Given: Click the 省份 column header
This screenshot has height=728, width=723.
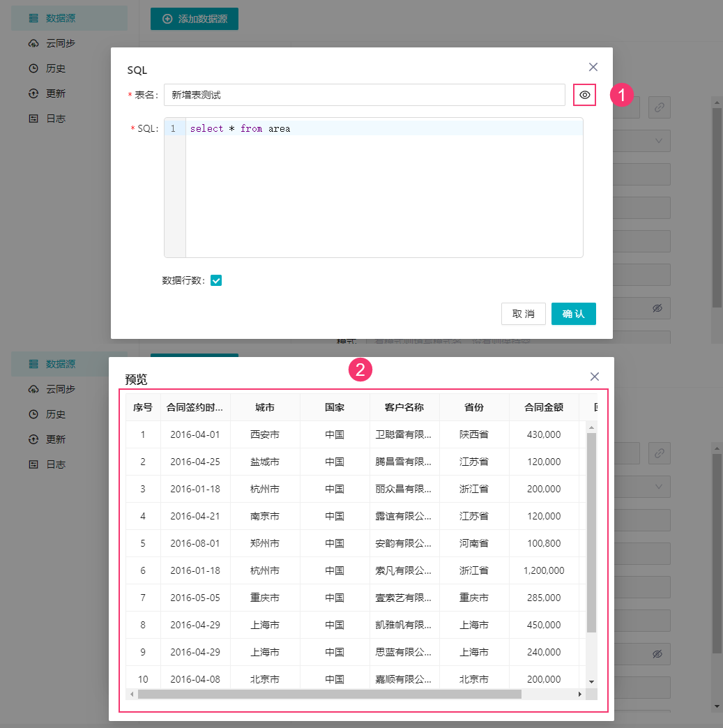Looking at the screenshot, I should tap(473, 407).
